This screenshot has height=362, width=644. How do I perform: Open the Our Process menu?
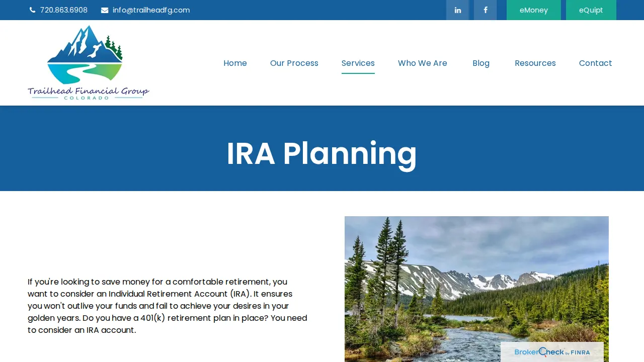point(294,63)
